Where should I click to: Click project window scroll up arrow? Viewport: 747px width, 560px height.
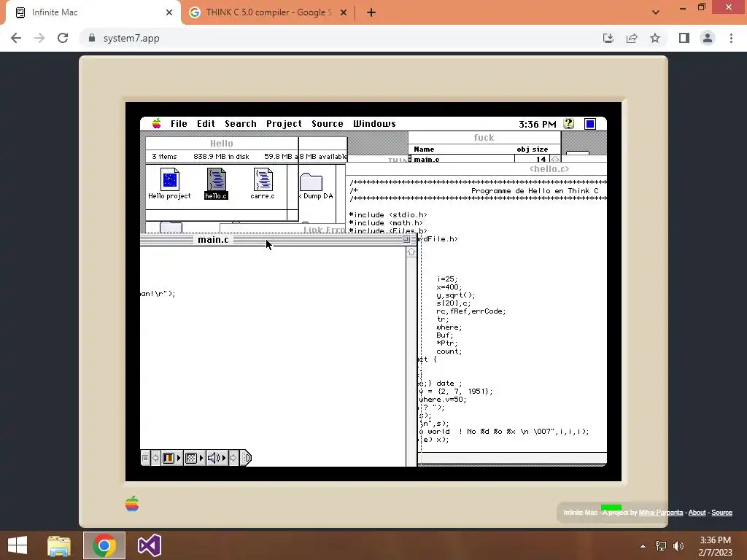click(x=555, y=160)
